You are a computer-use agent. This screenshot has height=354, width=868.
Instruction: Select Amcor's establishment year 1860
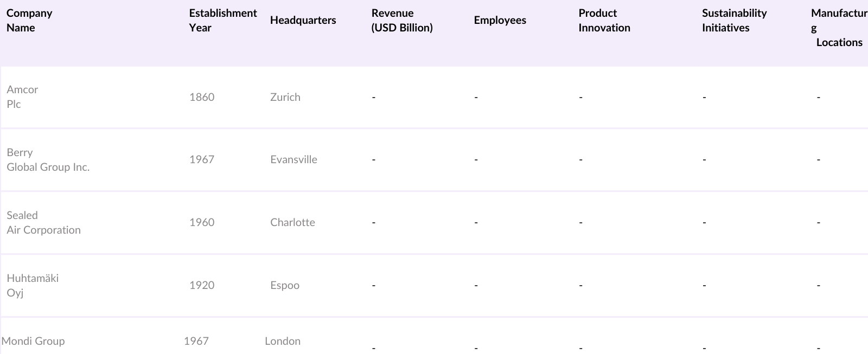(x=202, y=98)
